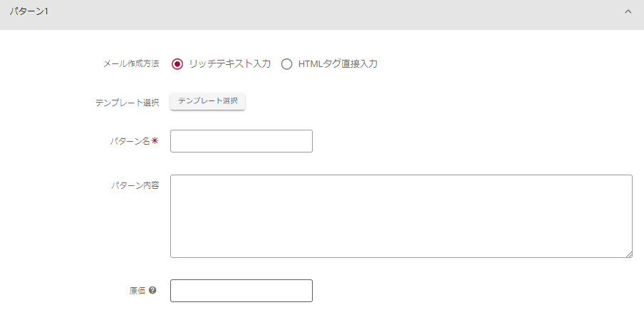This screenshot has height=310, width=644.
Task: Open the 原価 help question mark icon
Action: point(152,291)
